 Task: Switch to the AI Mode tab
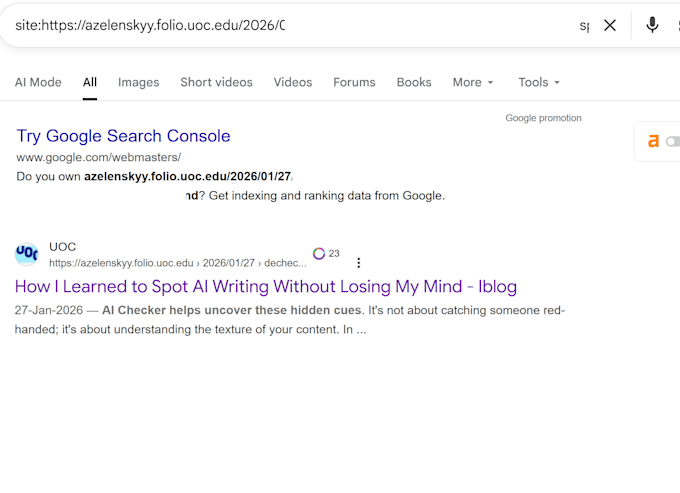pyautogui.click(x=38, y=82)
